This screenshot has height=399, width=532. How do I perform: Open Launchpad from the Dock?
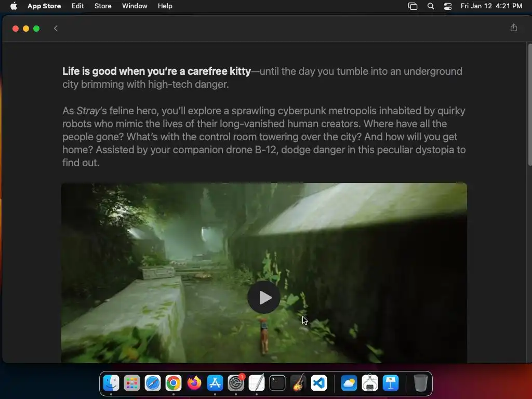[x=132, y=383]
